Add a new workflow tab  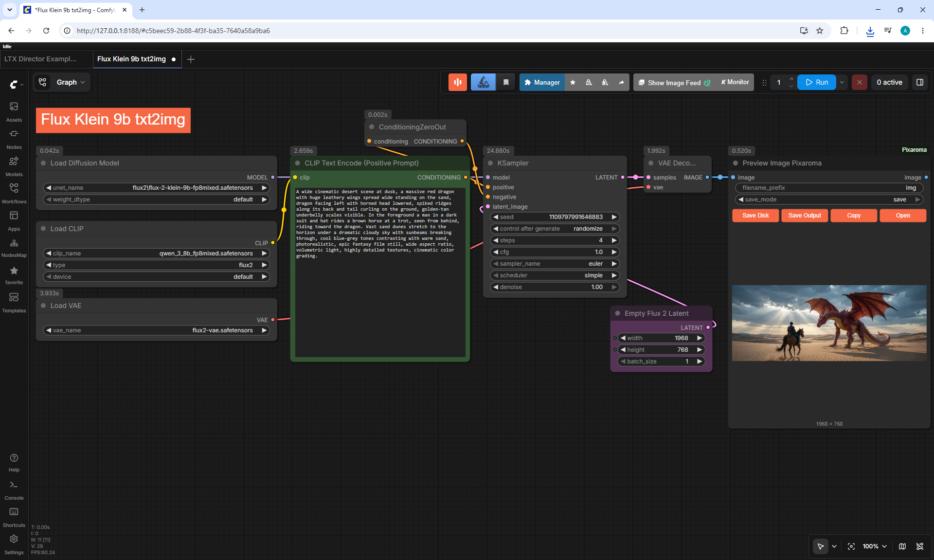pyautogui.click(x=191, y=59)
